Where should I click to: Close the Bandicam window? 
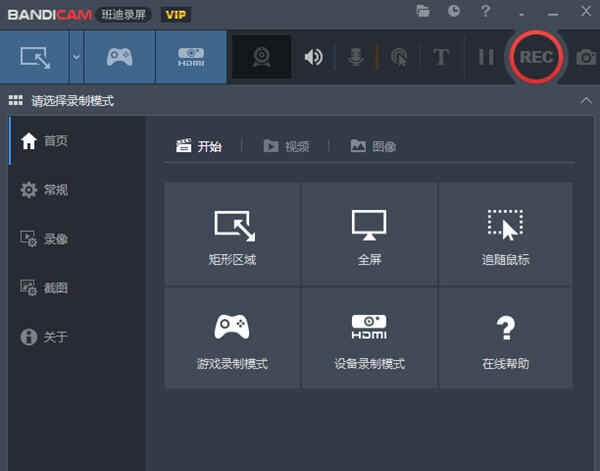point(586,11)
